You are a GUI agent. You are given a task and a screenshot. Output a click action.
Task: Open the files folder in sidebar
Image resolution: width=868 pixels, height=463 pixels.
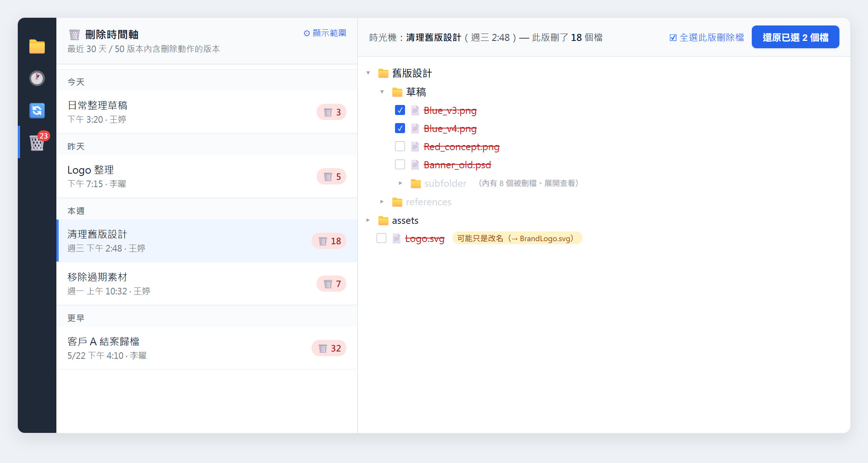pos(37,46)
